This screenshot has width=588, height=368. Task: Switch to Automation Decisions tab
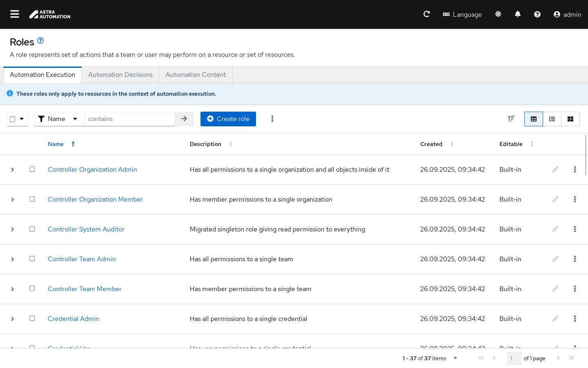click(x=120, y=75)
